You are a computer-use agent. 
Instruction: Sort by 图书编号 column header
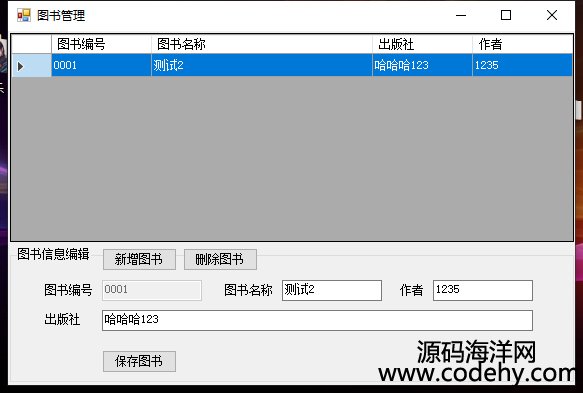point(101,44)
